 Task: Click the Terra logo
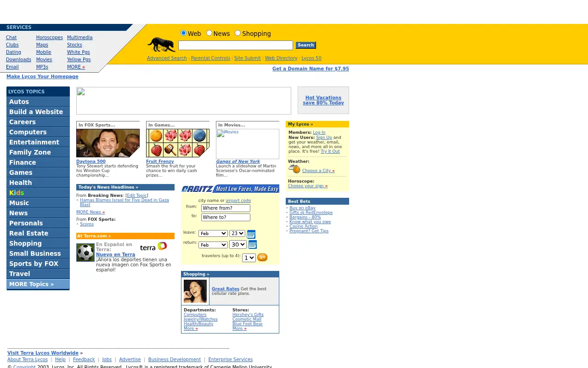(153, 247)
